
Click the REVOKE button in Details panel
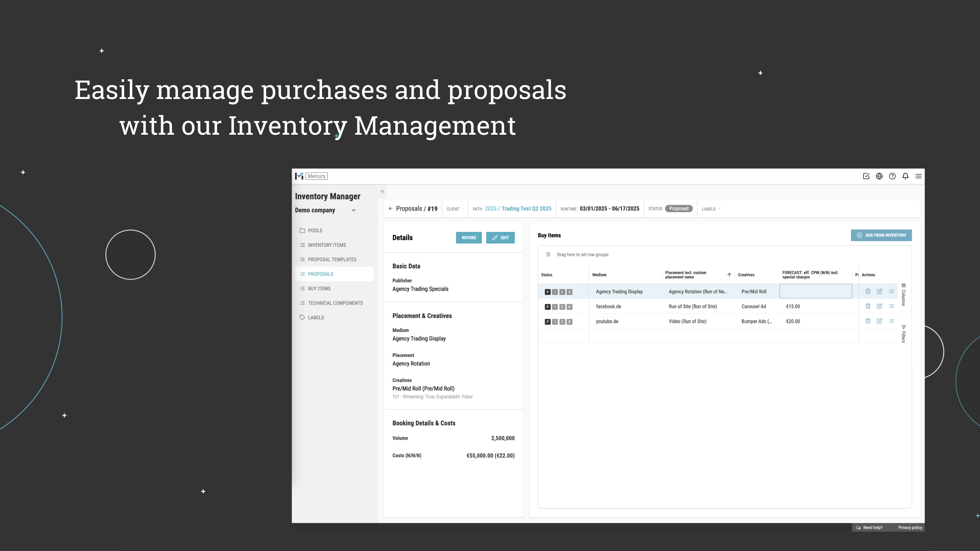pos(469,238)
